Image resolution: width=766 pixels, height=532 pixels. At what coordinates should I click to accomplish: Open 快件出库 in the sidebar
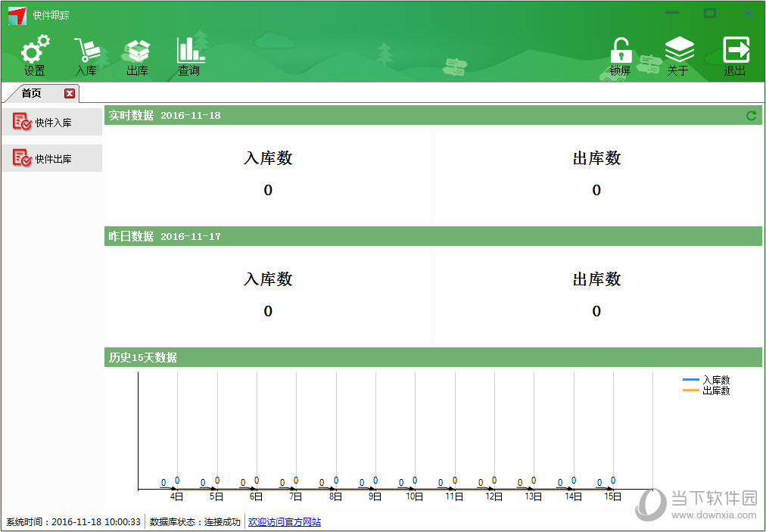(51, 158)
